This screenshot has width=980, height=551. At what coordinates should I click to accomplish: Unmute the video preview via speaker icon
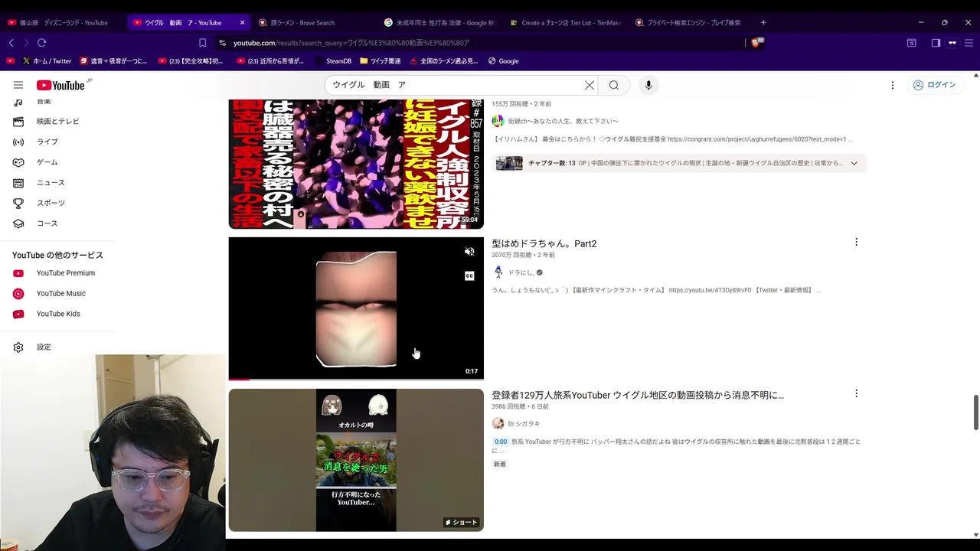coord(469,251)
